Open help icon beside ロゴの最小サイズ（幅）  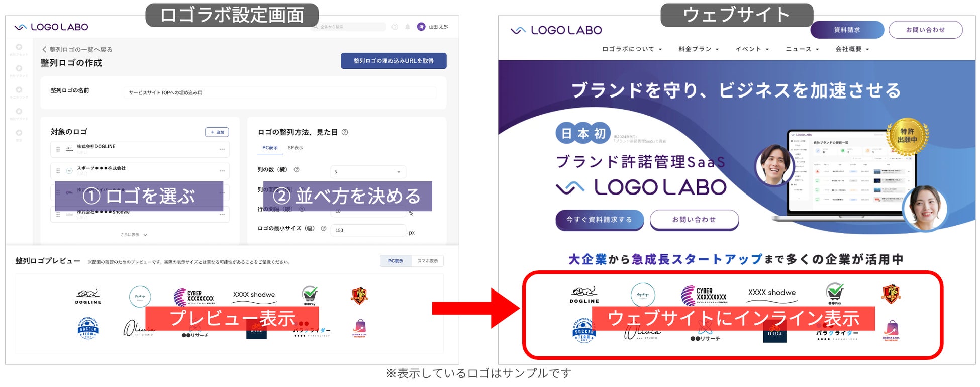324,228
